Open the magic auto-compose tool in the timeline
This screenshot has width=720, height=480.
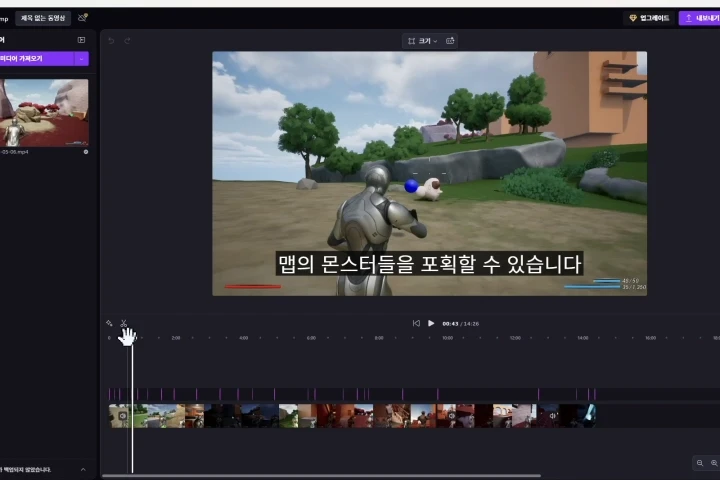click(109, 323)
